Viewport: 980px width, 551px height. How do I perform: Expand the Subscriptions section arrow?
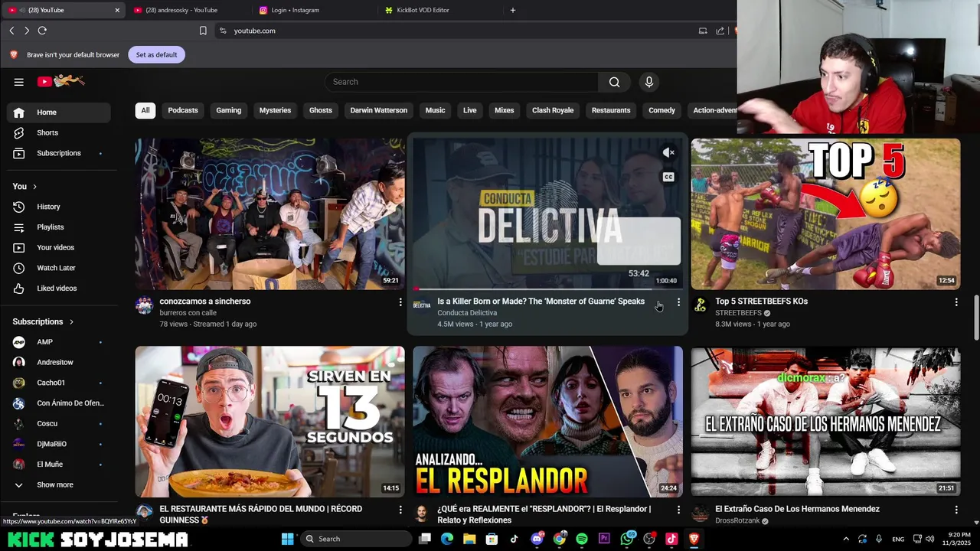pyautogui.click(x=71, y=321)
